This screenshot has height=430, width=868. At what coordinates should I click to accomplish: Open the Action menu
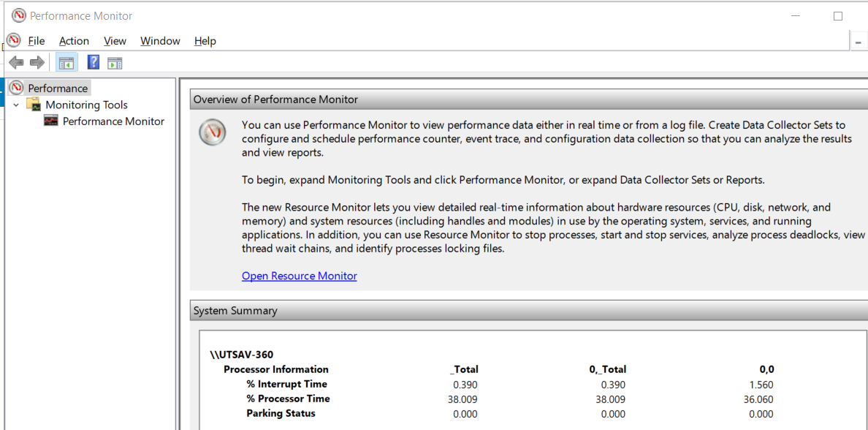pos(74,41)
